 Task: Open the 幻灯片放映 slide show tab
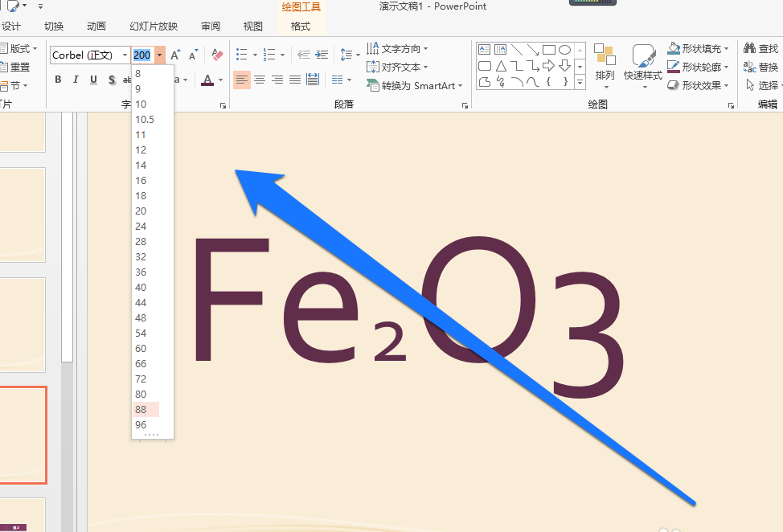pyautogui.click(x=154, y=26)
